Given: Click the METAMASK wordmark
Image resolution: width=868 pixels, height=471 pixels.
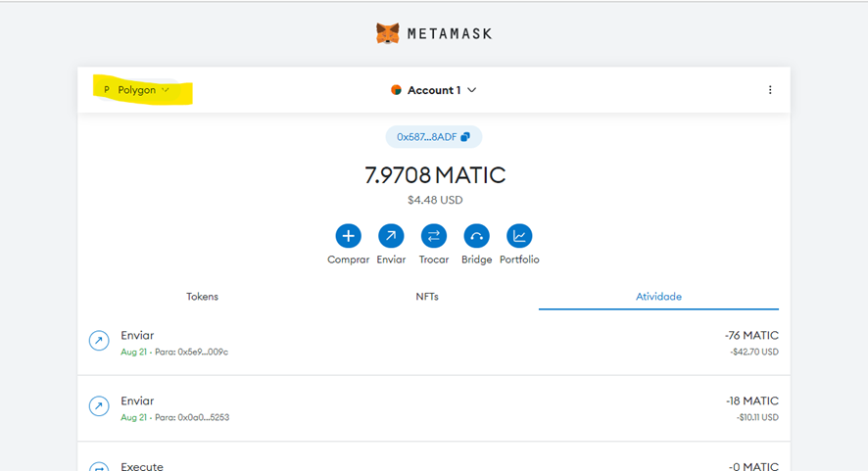Looking at the screenshot, I should [450, 33].
